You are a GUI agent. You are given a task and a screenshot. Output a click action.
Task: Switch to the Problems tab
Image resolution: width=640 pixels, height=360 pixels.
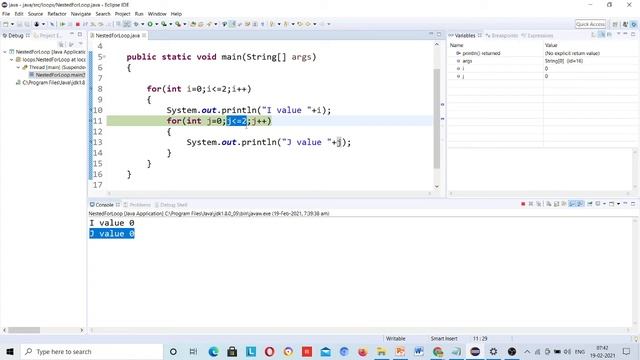pos(137,204)
